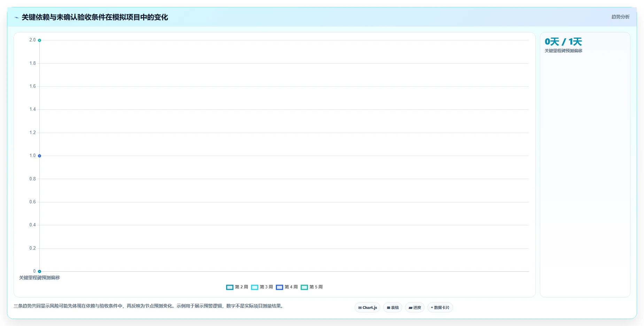
Task: Click the footnote text starting with 三条趋势
Action: tap(149, 306)
